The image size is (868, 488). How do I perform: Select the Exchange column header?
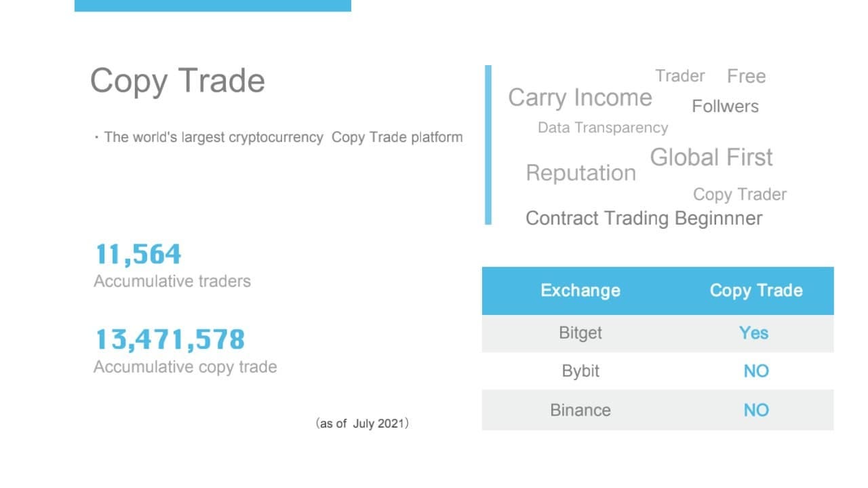[580, 290]
